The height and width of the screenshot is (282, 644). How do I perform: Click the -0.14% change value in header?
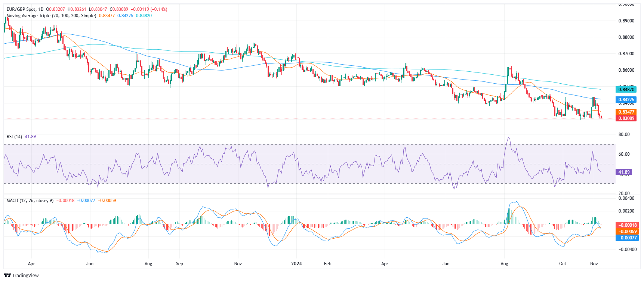[160, 9]
